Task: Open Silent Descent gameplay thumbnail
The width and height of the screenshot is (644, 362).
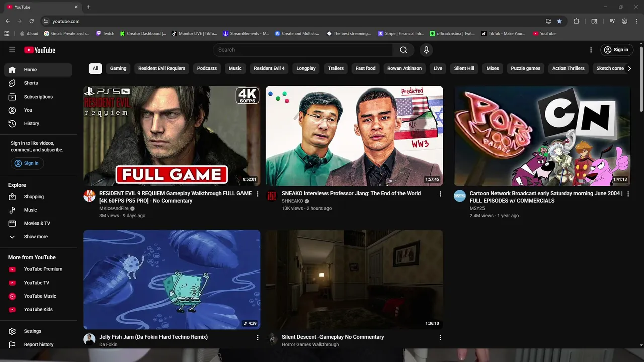Action: point(354,280)
